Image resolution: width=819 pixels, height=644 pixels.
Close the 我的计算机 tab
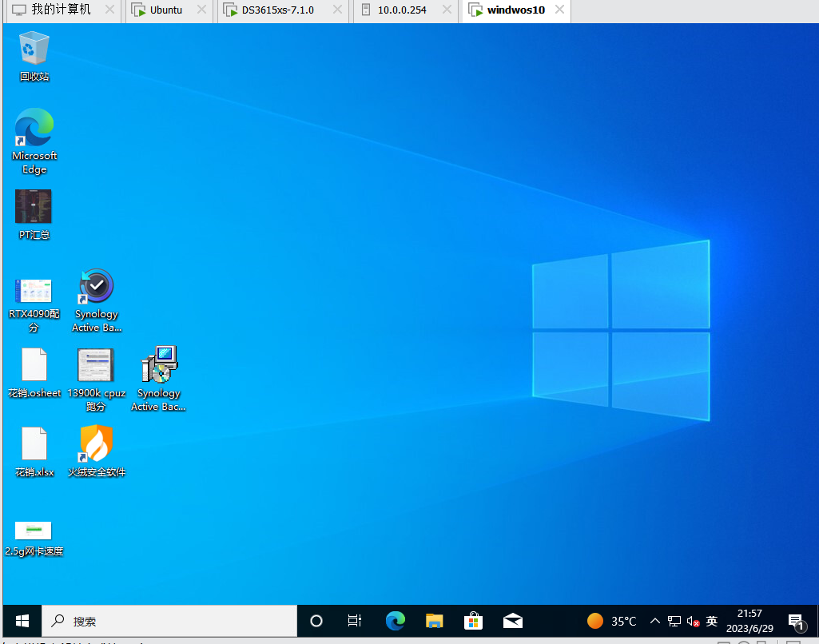(109, 10)
